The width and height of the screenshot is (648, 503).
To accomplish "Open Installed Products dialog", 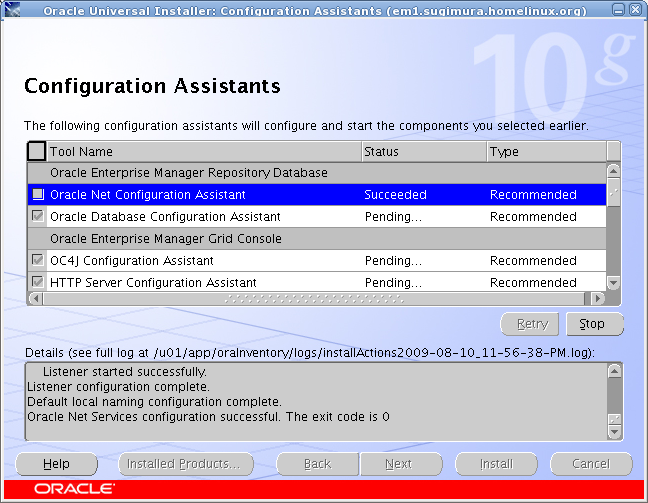I will [186, 464].
